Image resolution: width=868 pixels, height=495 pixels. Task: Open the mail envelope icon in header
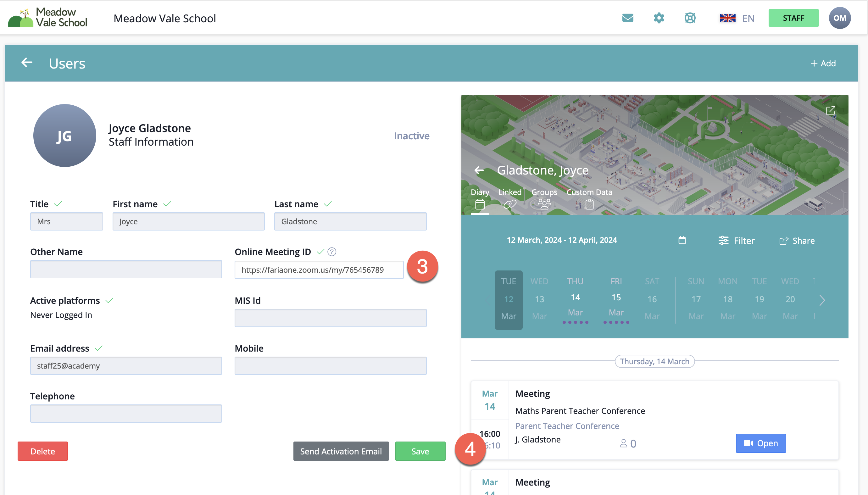[628, 18]
